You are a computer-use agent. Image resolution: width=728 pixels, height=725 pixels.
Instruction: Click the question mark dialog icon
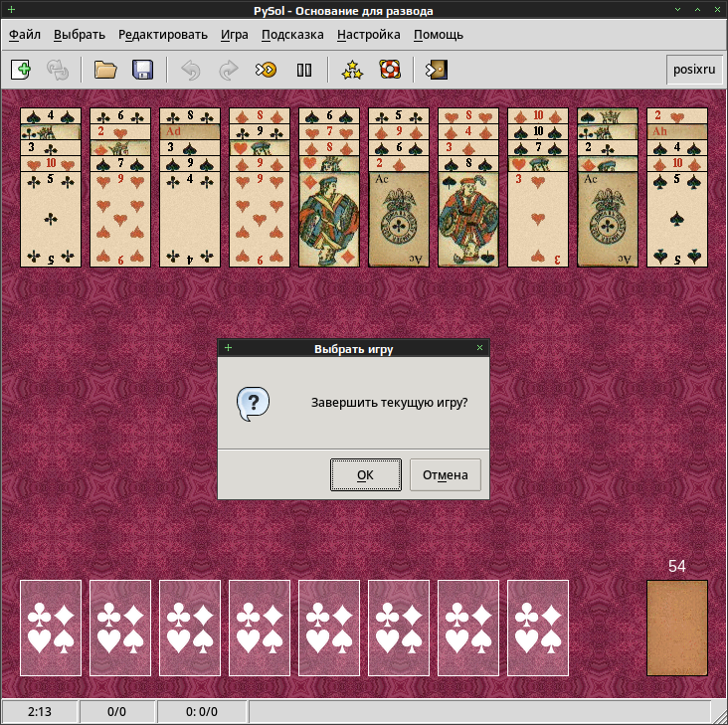click(x=253, y=404)
